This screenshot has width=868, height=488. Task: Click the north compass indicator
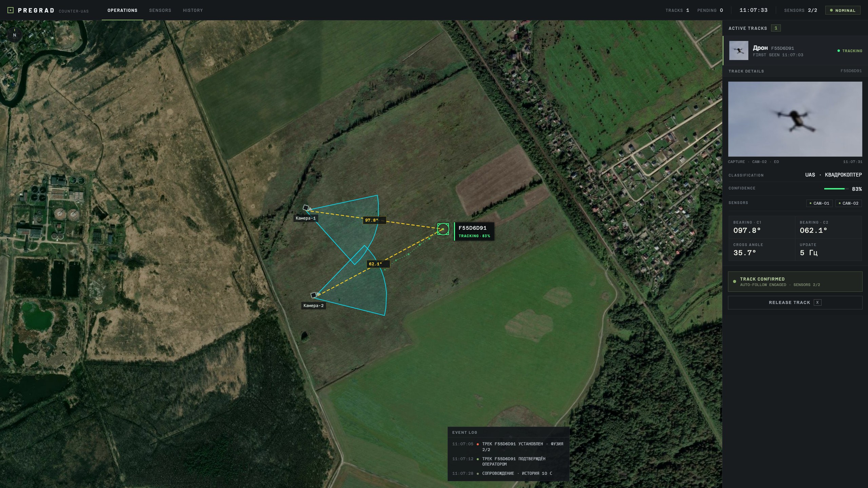tap(15, 35)
